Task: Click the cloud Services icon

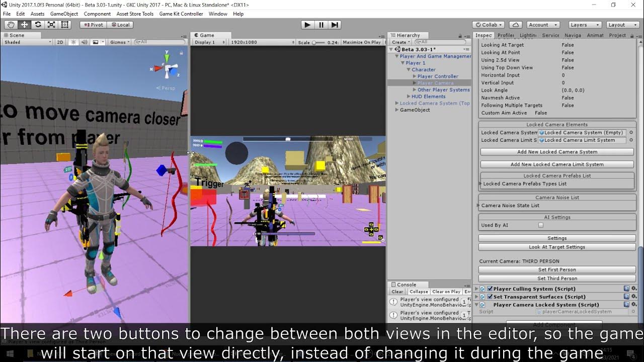Action: pos(515,25)
